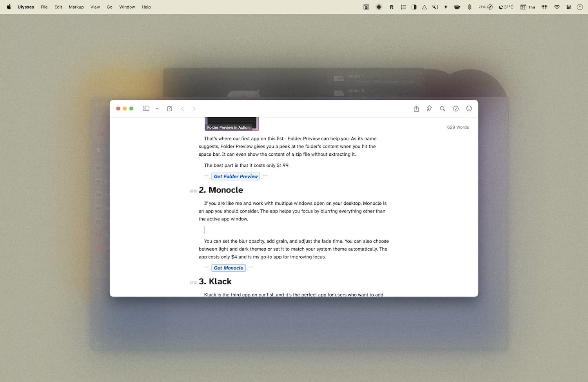Click the 2. Monocle heading
The height and width of the screenshot is (382, 588).
click(221, 190)
